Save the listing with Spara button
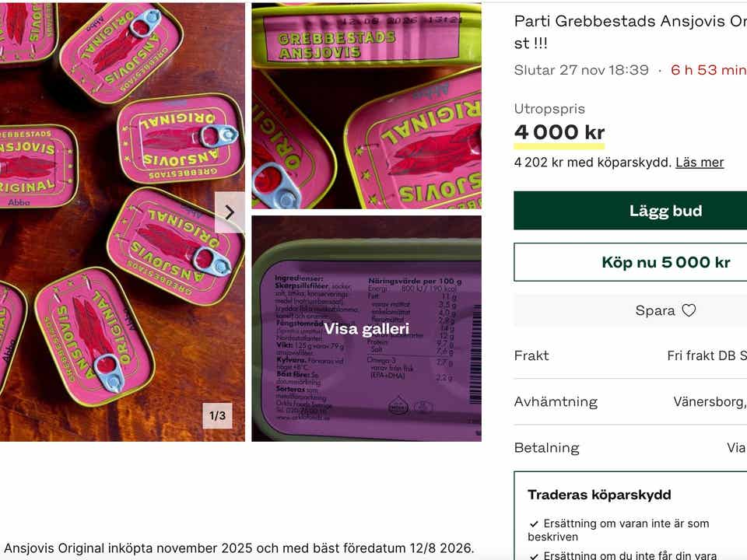 630,310
